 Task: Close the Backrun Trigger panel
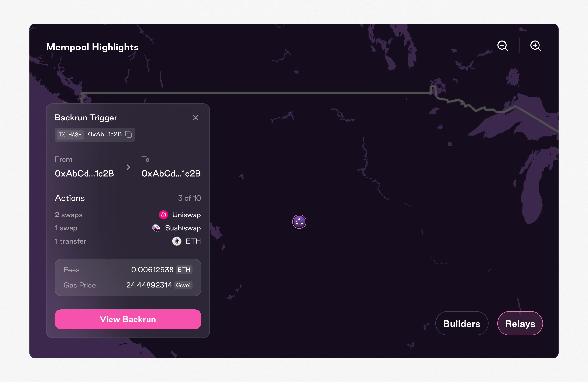(196, 118)
